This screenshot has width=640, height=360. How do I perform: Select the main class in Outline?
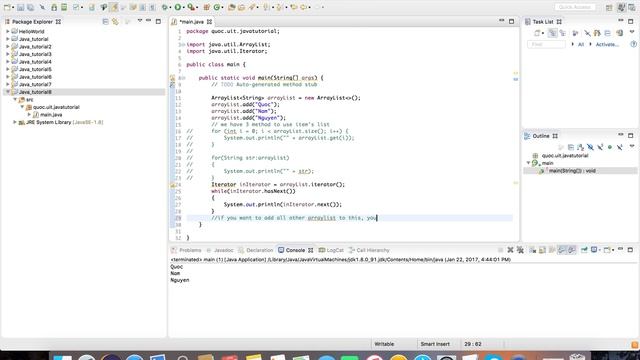(x=547, y=163)
